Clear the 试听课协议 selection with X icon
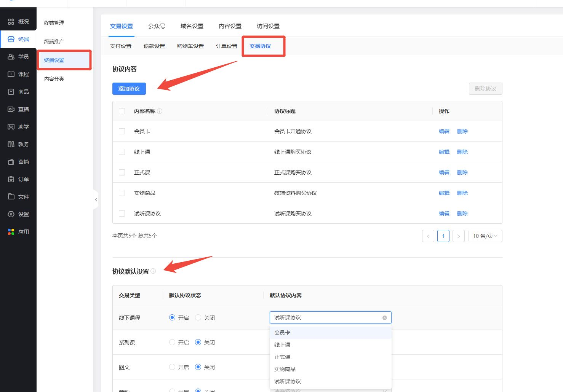This screenshot has width=563, height=392. 384,318
